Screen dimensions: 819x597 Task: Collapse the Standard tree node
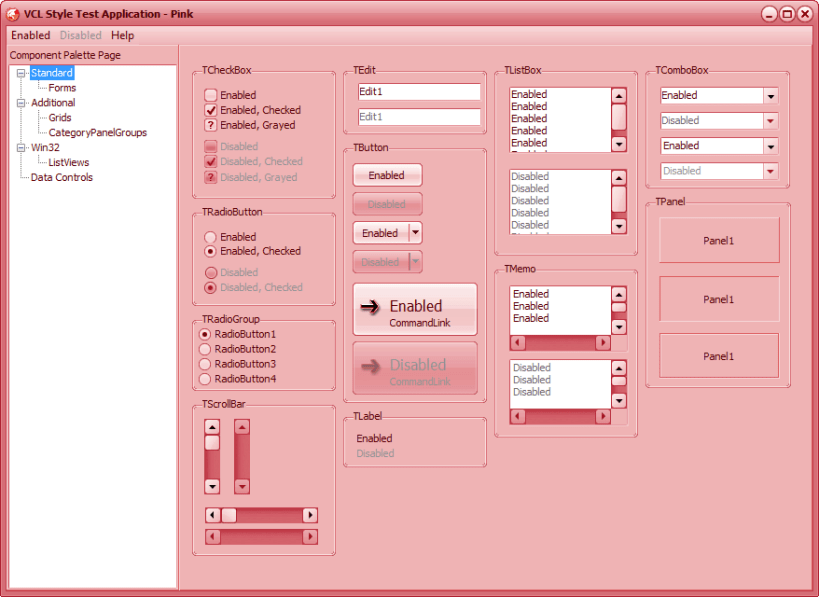click(x=22, y=72)
